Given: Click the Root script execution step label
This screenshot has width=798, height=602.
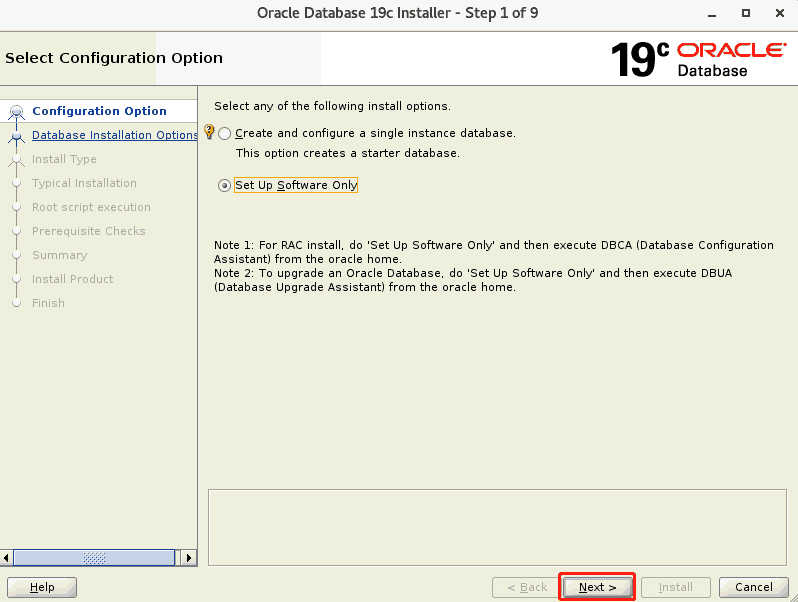Looking at the screenshot, I should [91, 207].
